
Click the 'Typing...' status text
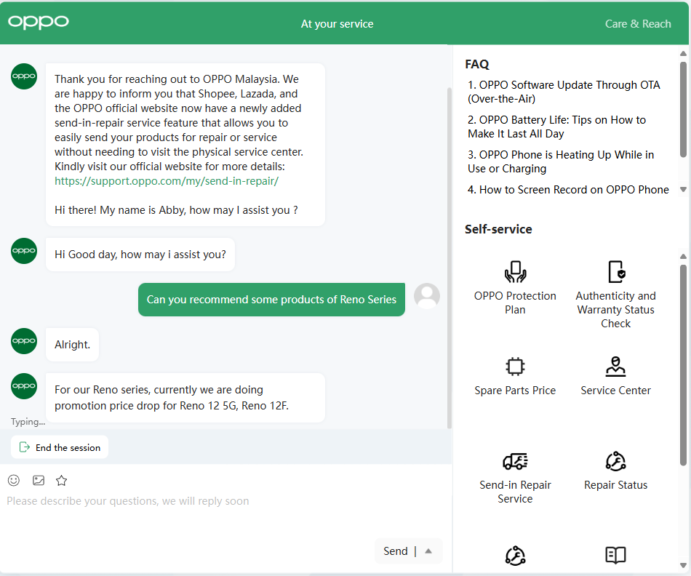(x=28, y=422)
